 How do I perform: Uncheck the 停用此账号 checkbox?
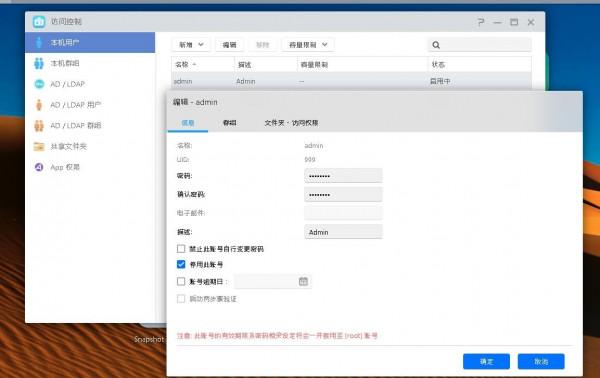(x=181, y=264)
